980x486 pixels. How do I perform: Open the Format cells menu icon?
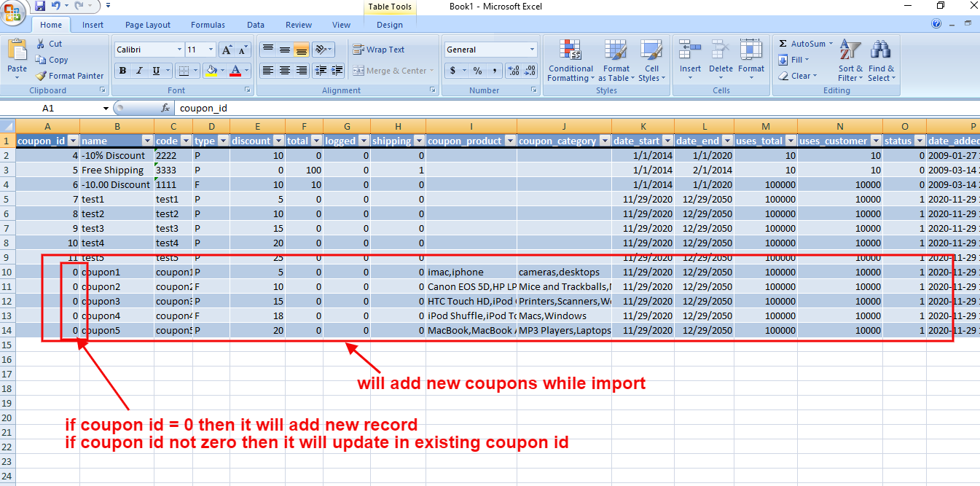751,50
